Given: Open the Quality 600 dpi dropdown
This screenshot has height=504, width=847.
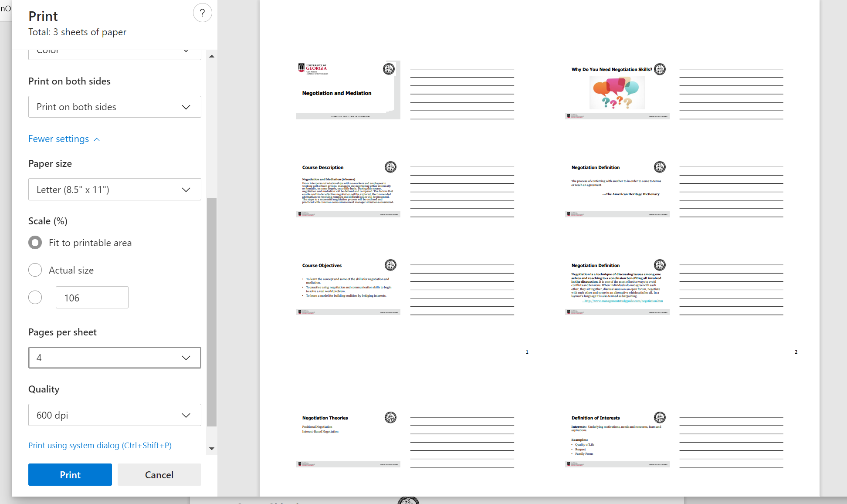Looking at the screenshot, I should (x=115, y=415).
